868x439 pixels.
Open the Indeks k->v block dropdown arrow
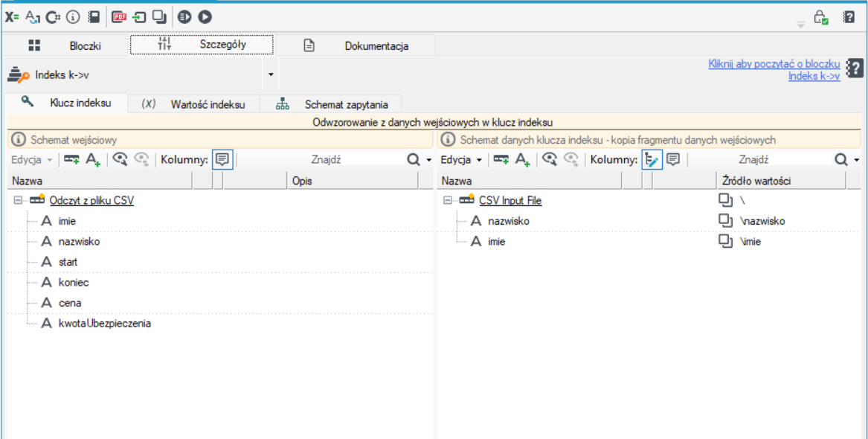click(x=271, y=74)
